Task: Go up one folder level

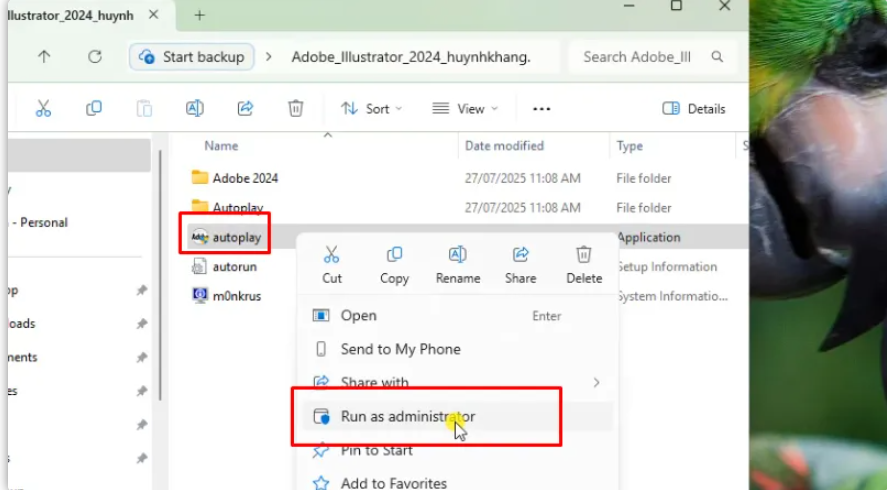Action: [x=44, y=57]
